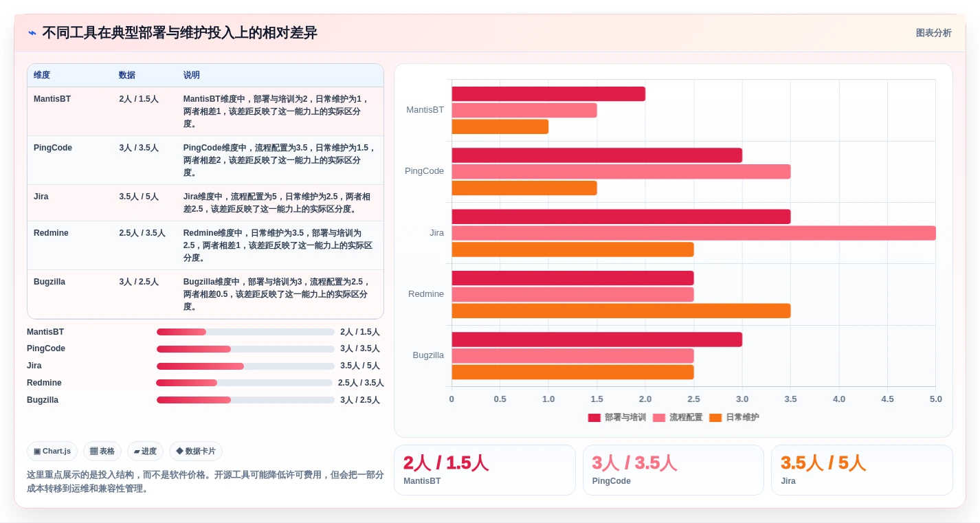Click the Bugzilla progress bar
The height and width of the screenshot is (523, 980).
coord(245,400)
